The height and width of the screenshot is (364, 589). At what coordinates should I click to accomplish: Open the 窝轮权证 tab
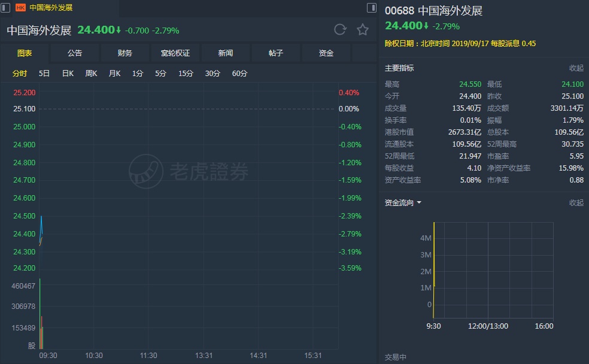175,53
